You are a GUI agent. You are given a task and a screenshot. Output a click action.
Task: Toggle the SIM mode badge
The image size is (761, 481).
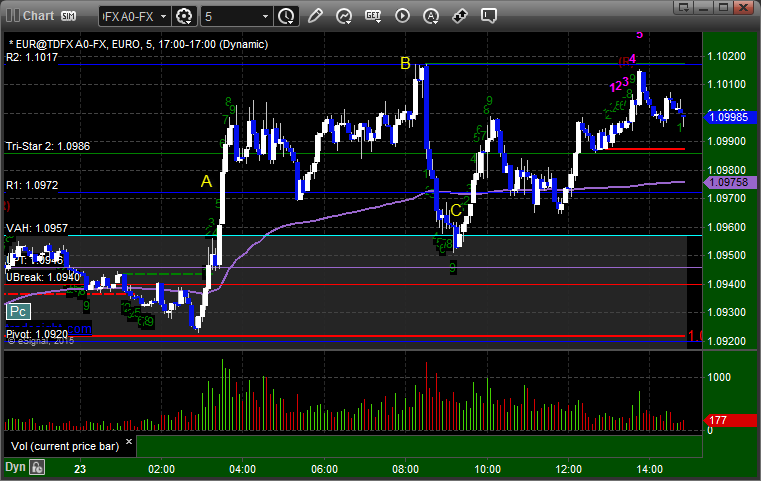pos(68,16)
